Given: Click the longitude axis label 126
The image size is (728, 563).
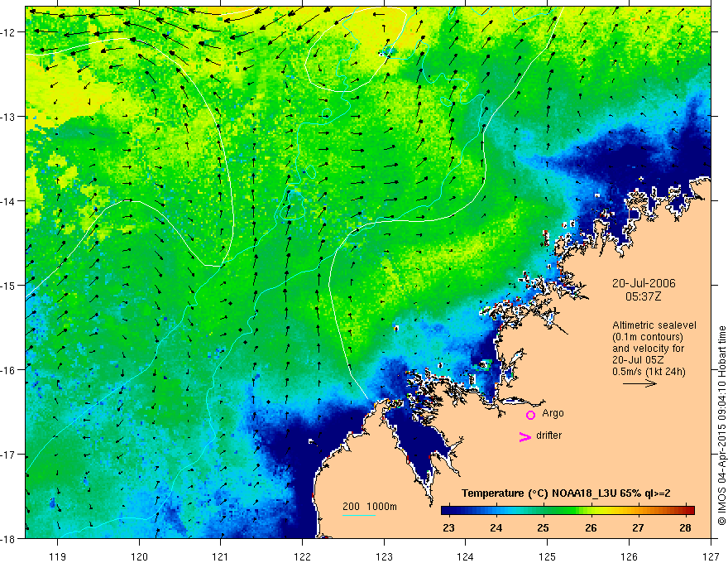Looking at the screenshot, I should pos(629,556).
